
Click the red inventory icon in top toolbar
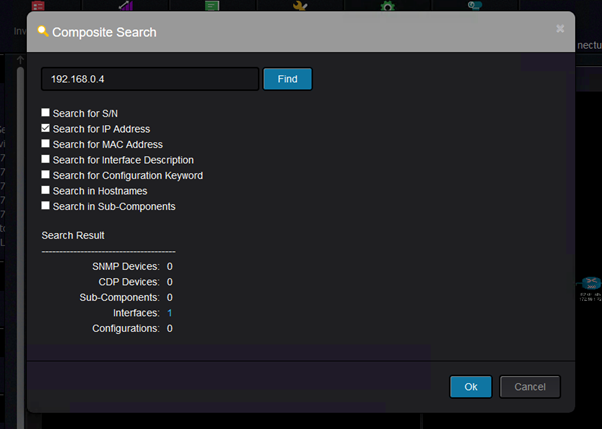coord(38,5)
